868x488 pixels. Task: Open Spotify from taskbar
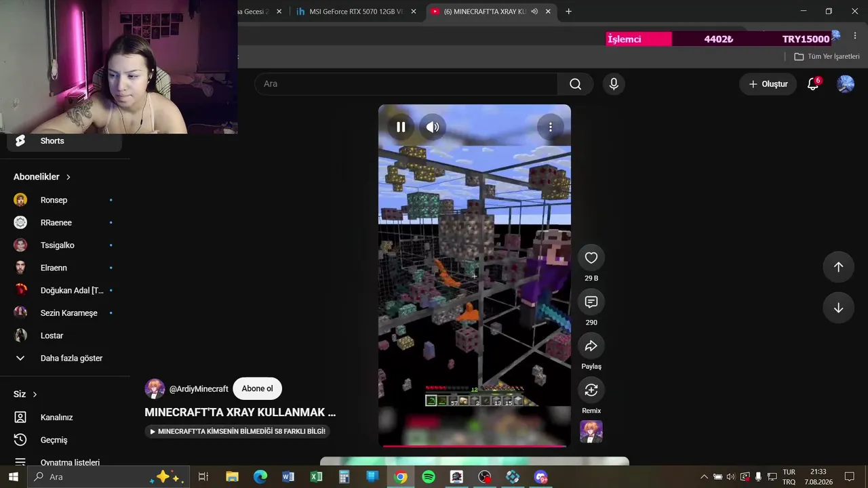pyautogui.click(x=429, y=477)
